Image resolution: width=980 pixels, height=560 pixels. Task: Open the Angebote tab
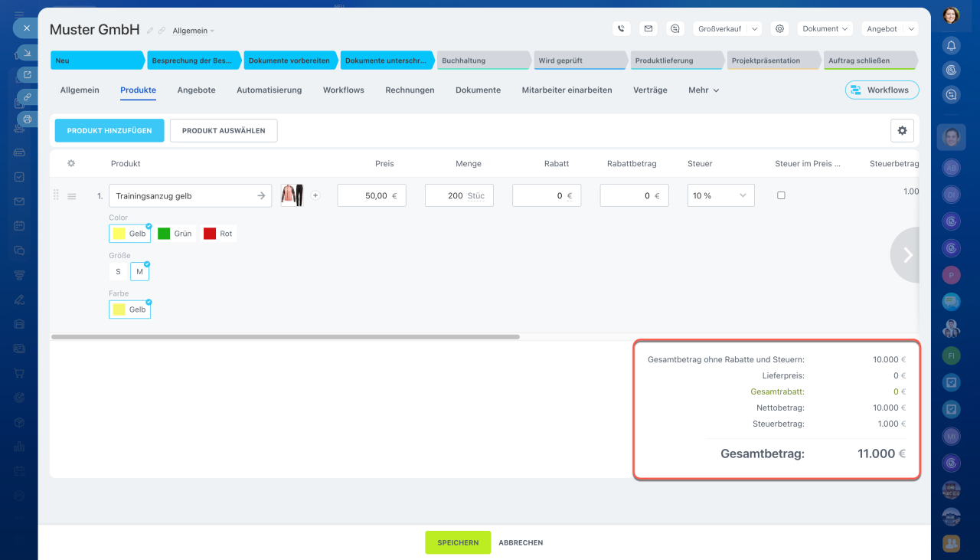[x=196, y=90]
